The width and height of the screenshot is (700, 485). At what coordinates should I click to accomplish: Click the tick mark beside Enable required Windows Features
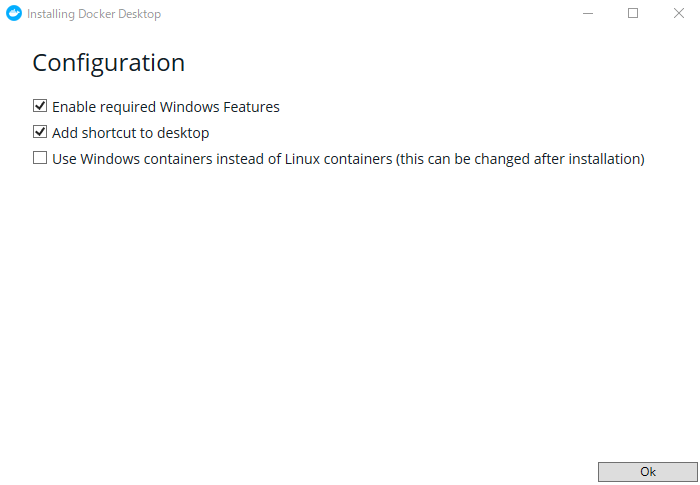(40, 105)
